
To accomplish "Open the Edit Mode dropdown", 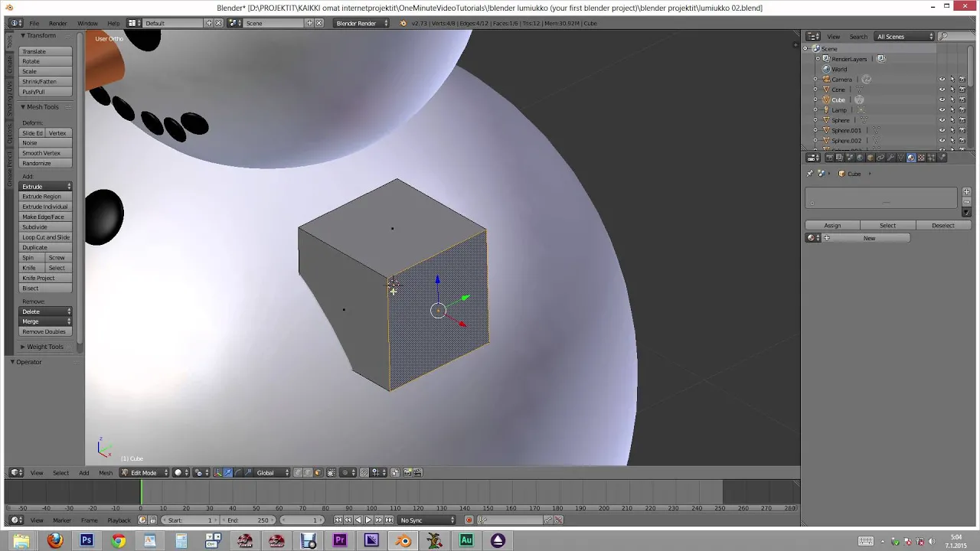I will click(x=144, y=473).
